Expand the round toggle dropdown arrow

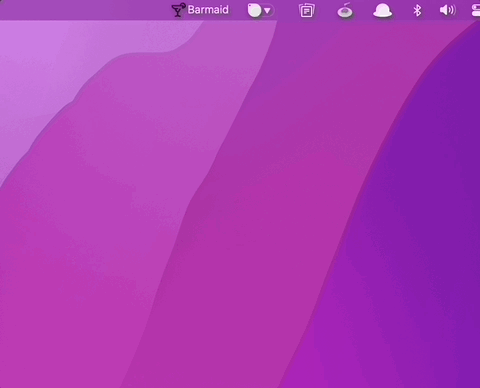click(267, 11)
